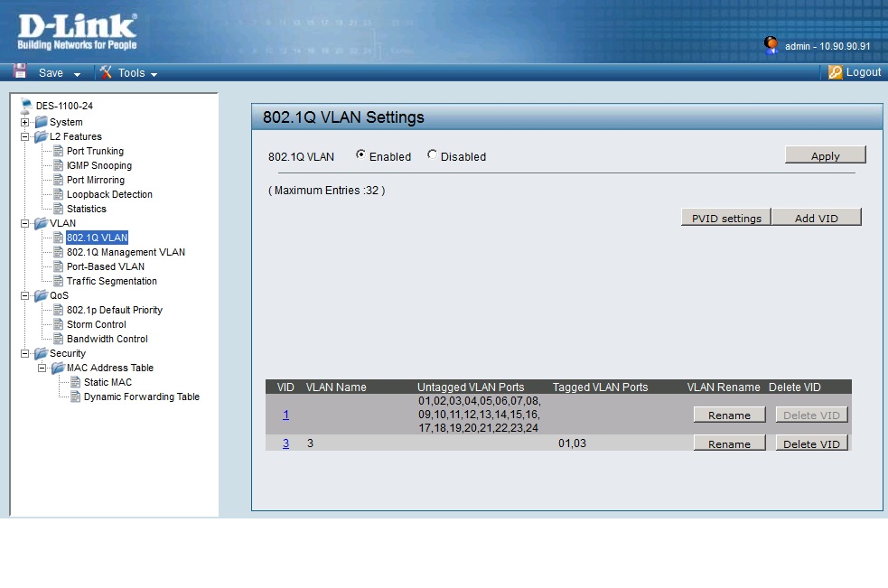The height and width of the screenshot is (588, 888).
Task: Click the Add VID button
Action: click(x=816, y=218)
